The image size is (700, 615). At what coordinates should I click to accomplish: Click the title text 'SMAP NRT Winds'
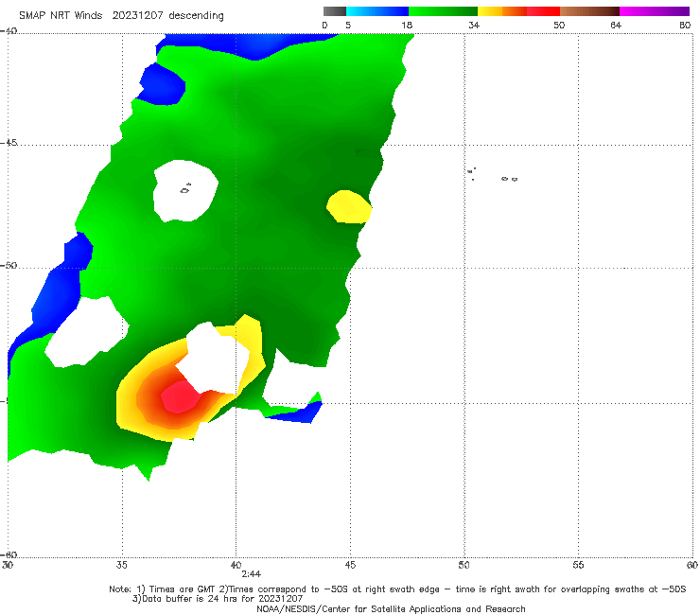(x=61, y=15)
